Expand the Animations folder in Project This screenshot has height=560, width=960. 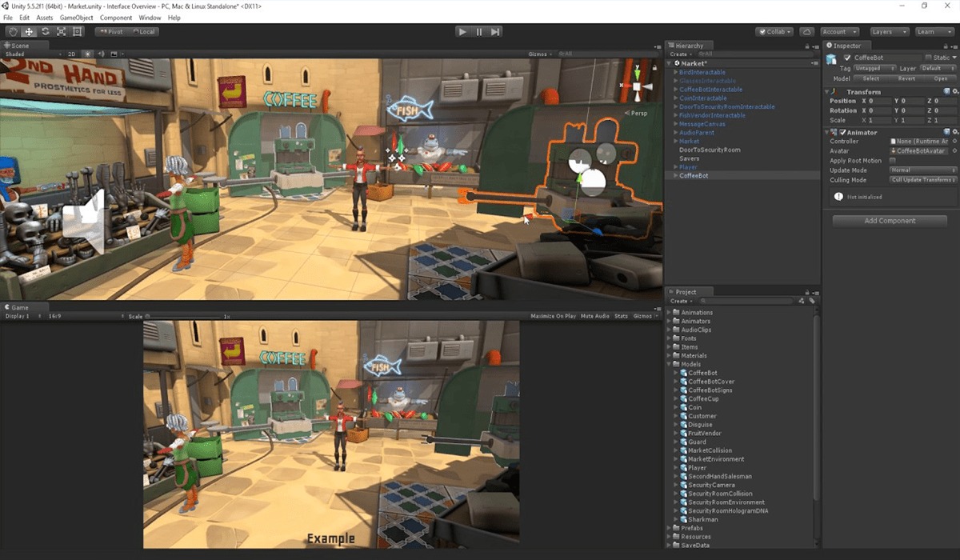pos(670,313)
